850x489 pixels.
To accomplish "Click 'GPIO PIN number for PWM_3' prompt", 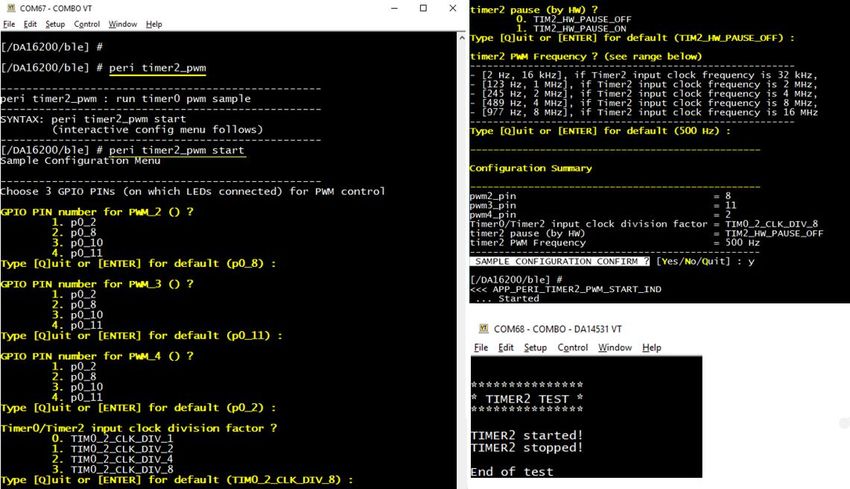I will coord(97,284).
